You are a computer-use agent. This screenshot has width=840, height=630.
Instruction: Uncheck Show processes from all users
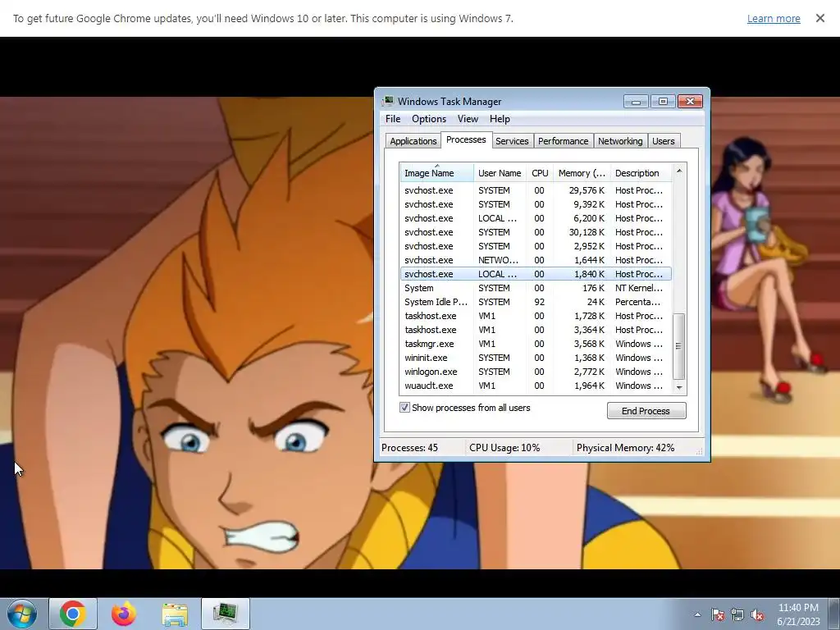(404, 408)
